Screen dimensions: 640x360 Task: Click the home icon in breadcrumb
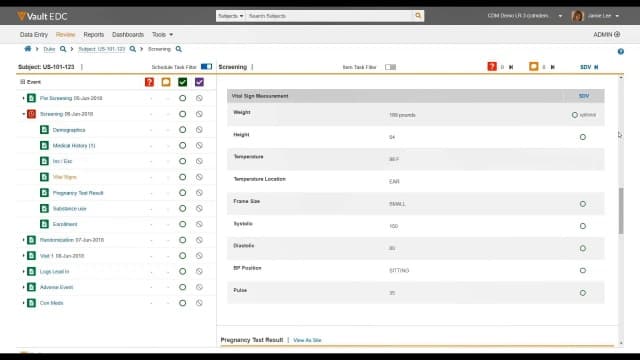click(28, 49)
